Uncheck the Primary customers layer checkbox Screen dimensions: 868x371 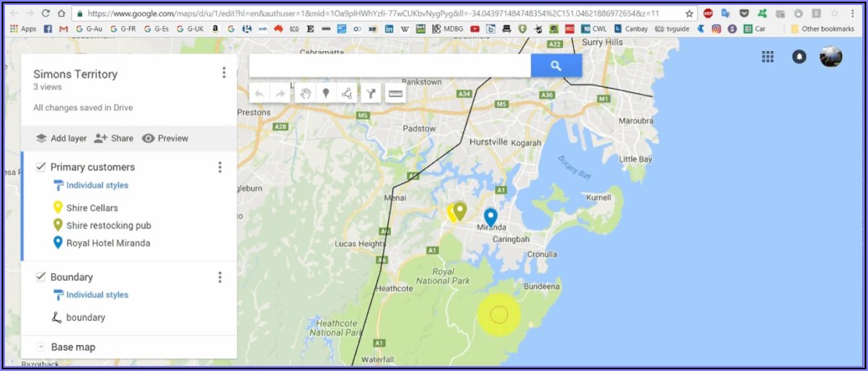[40, 167]
